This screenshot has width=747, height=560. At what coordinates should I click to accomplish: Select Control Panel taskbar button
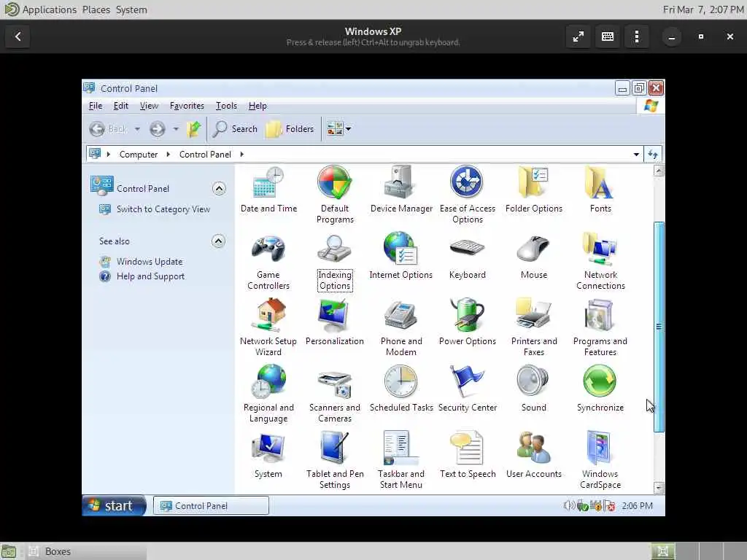211,506
